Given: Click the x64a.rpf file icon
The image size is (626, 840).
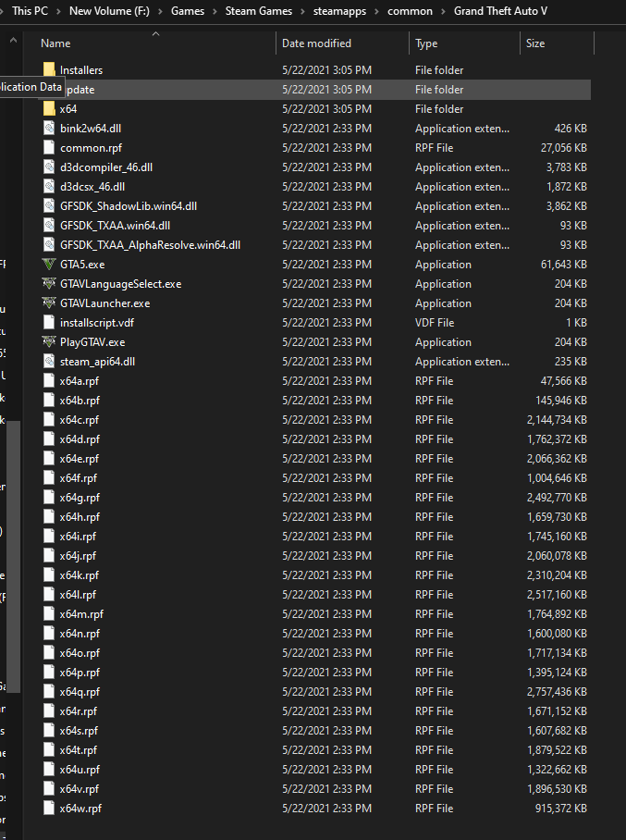Looking at the screenshot, I should 49,381.
